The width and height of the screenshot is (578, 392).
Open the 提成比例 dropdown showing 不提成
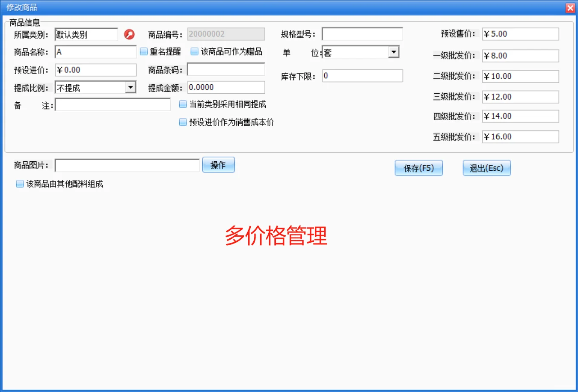(x=131, y=87)
